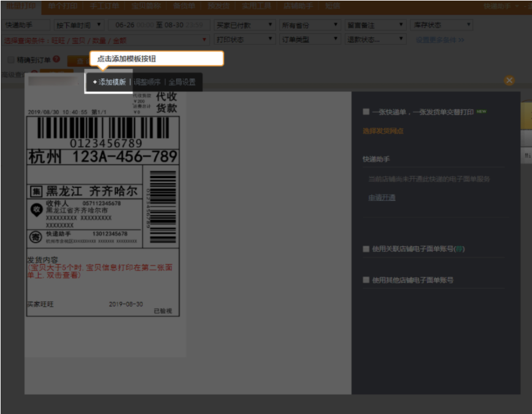Check 一张快递单，一张发货单交替打印 option
This screenshot has width=532, height=414.
(x=366, y=112)
